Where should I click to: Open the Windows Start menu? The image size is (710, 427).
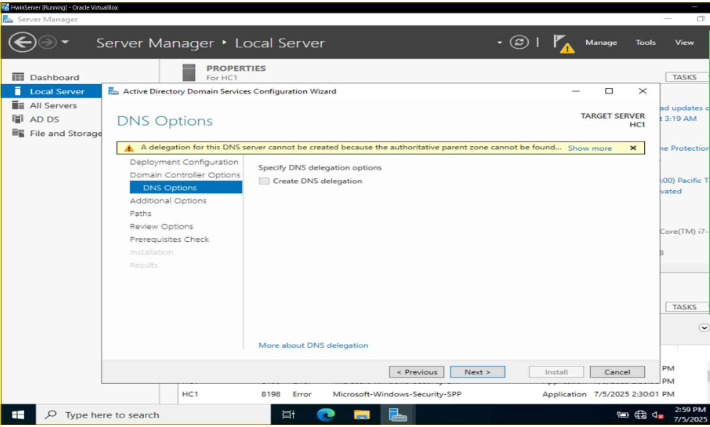tap(18, 415)
